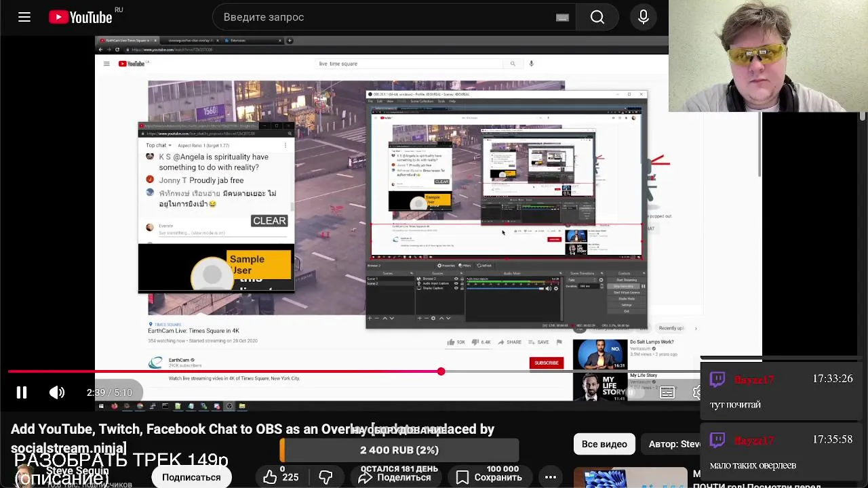868x488 pixels.
Task: In the video, click inner YouTube search magnifier
Action: 513,64
